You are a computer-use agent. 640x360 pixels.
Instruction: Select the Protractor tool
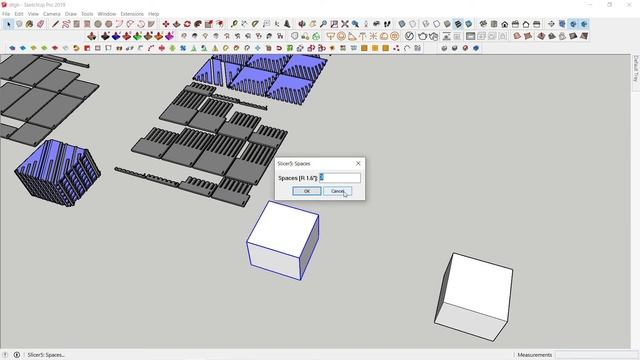255,24
